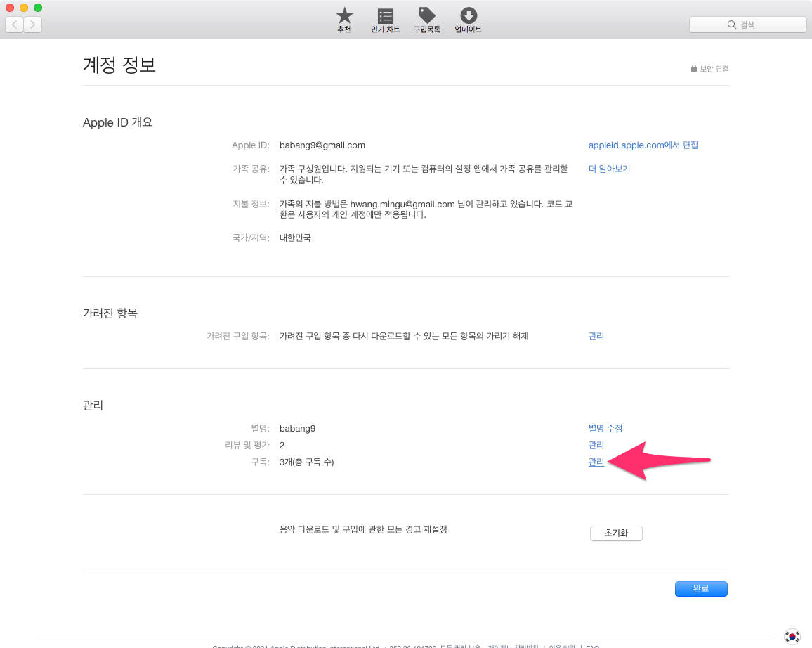Open the 업데이트 (Updates) download tab
Image resolution: width=812 pixels, height=648 pixels.
tap(468, 20)
